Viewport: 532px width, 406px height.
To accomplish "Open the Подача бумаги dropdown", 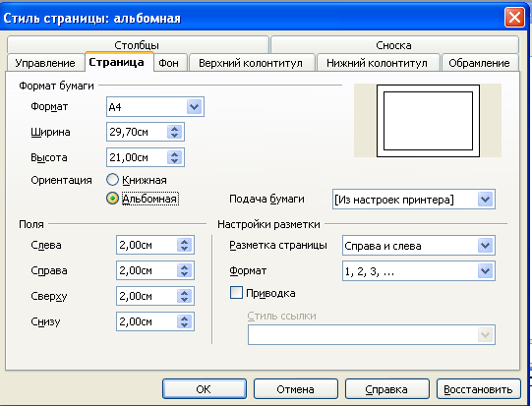I will (414, 200).
